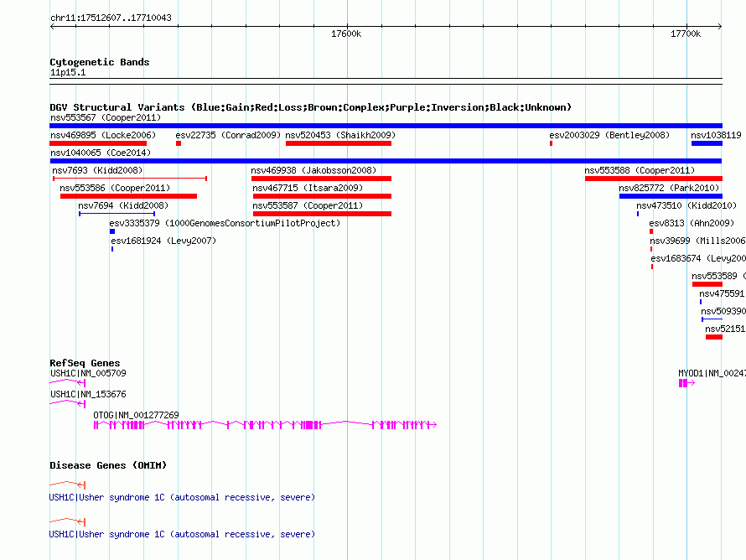Select the RefSeq Genes track title
Screen dimensions: 746x560
click(x=85, y=363)
